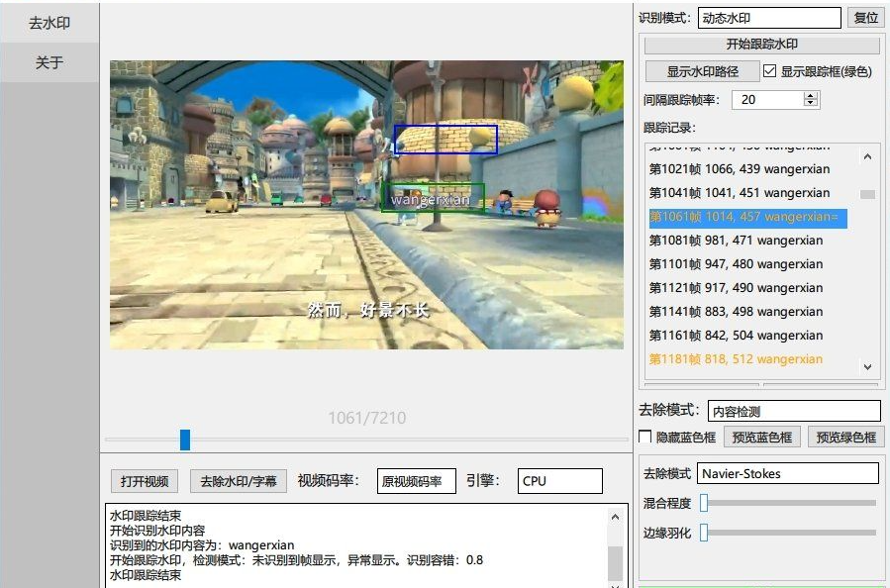Click the 复位 reset button

pos(866,18)
